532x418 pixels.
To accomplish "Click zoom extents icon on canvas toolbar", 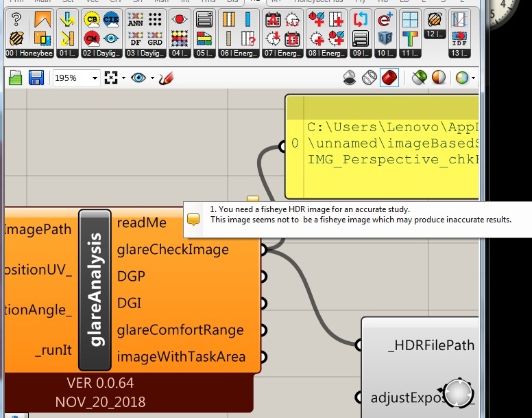I will tap(111, 78).
